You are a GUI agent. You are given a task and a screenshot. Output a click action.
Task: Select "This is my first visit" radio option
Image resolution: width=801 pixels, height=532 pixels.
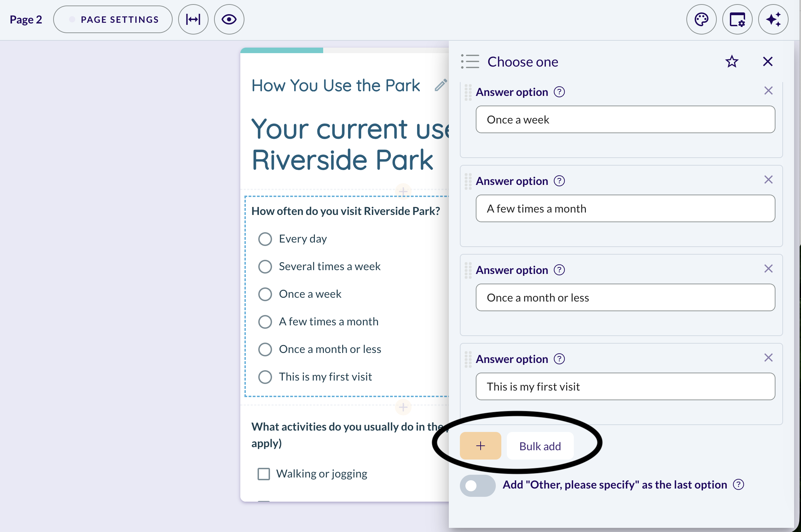(265, 377)
